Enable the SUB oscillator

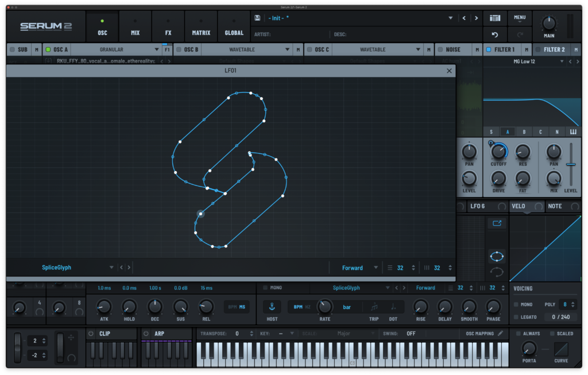point(13,49)
